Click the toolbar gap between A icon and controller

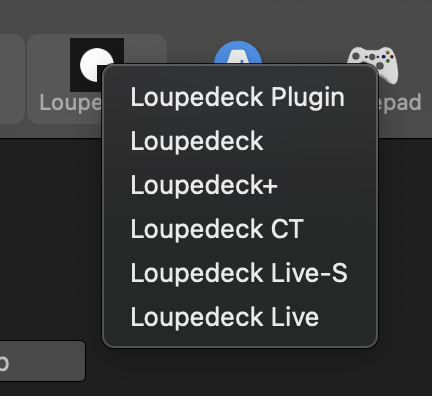[304, 50]
